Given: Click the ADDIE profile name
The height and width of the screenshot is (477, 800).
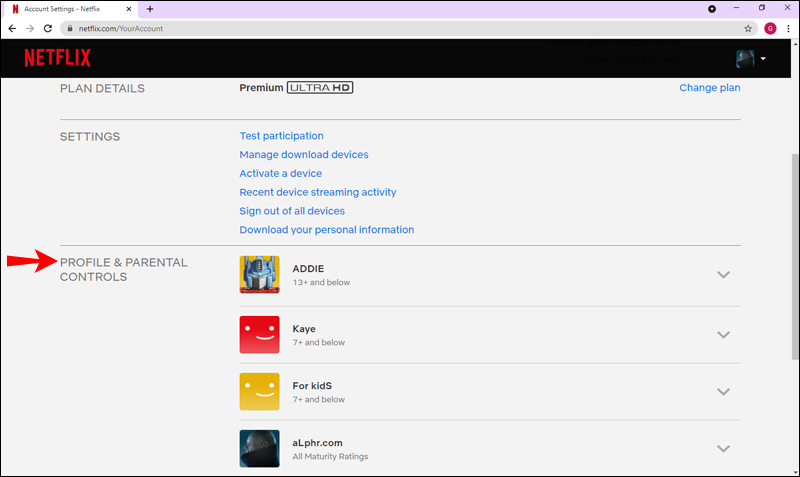Looking at the screenshot, I should tap(308, 269).
